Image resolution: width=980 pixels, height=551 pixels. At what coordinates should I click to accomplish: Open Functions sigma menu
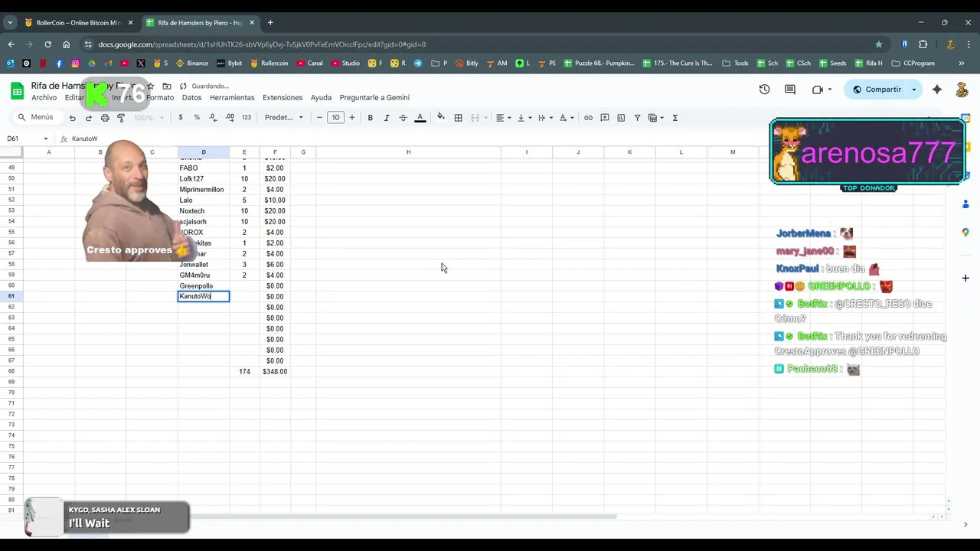(675, 118)
